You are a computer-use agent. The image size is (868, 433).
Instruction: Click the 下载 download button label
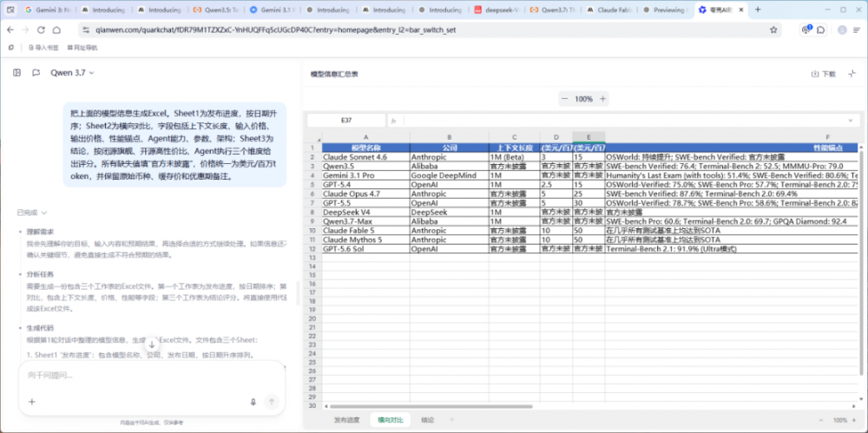(829, 75)
